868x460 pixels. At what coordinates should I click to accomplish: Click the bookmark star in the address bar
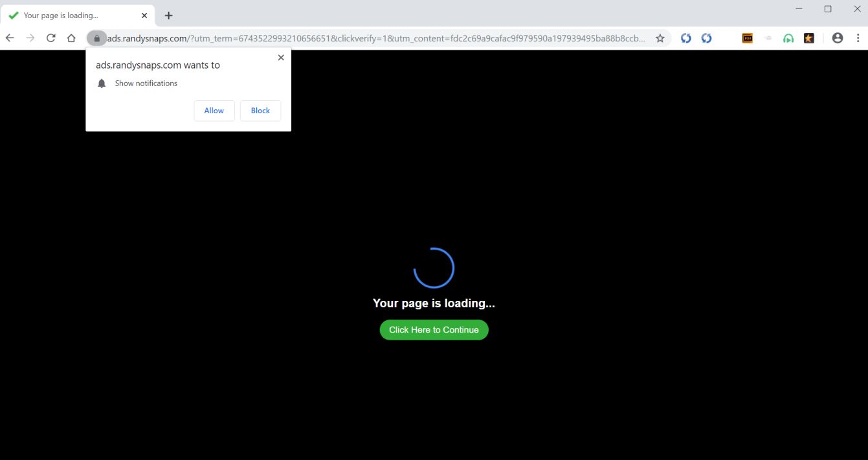click(660, 38)
